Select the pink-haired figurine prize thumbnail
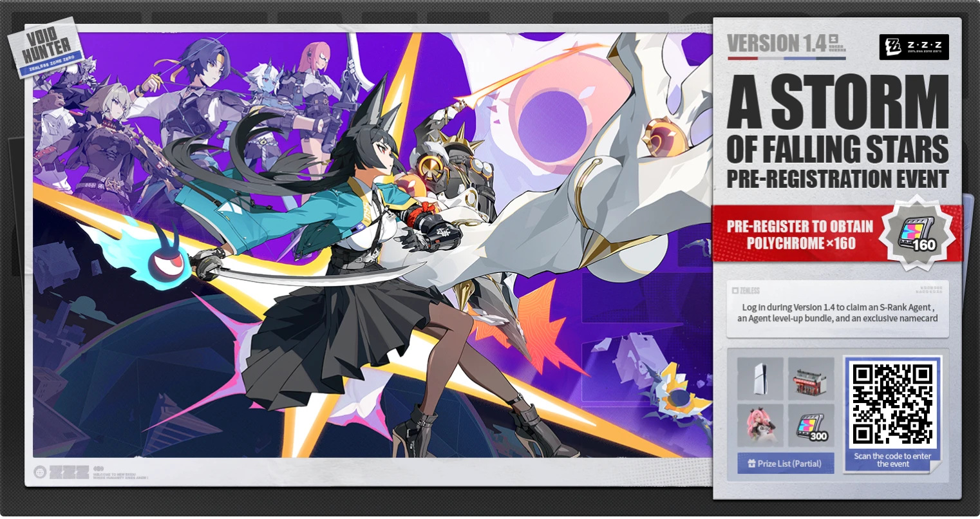Screen dimensions: 980x519 click(760, 425)
